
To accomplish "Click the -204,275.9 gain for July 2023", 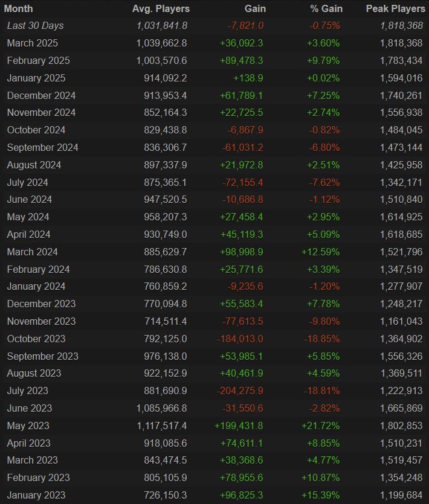I will click(240, 391).
